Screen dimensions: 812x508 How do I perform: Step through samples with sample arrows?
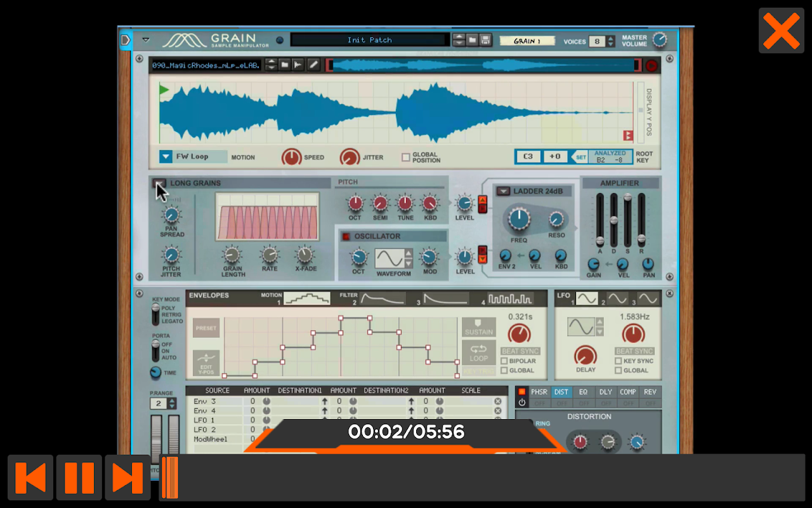click(x=271, y=65)
